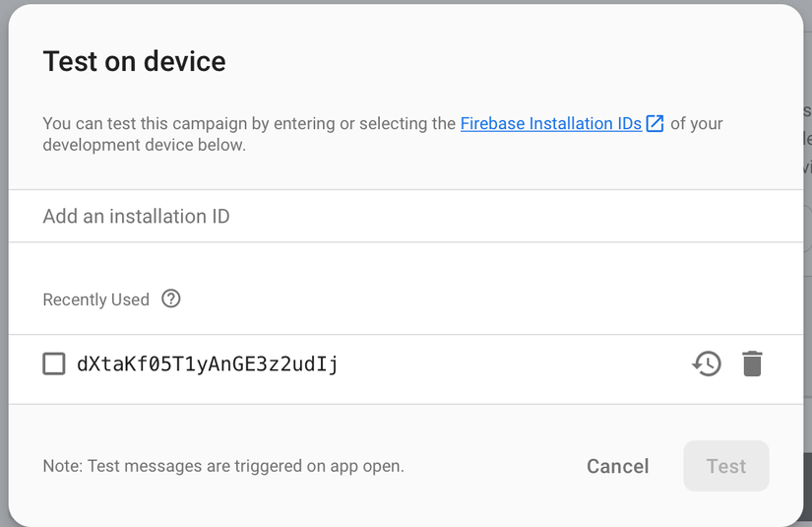Open the Firebase Installation IDs link
This screenshot has height=527, width=812.
coord(550,124)
